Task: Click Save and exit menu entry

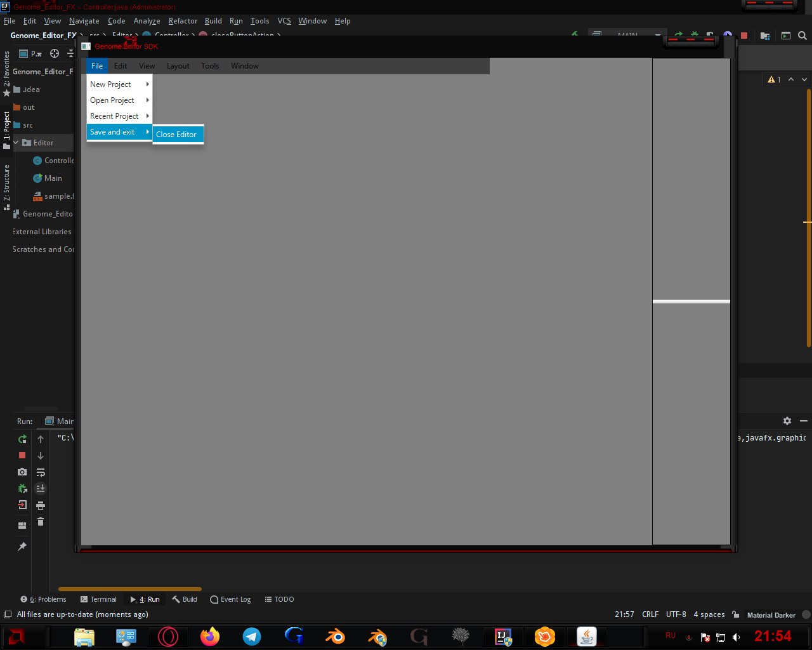Action: (119, 132)
